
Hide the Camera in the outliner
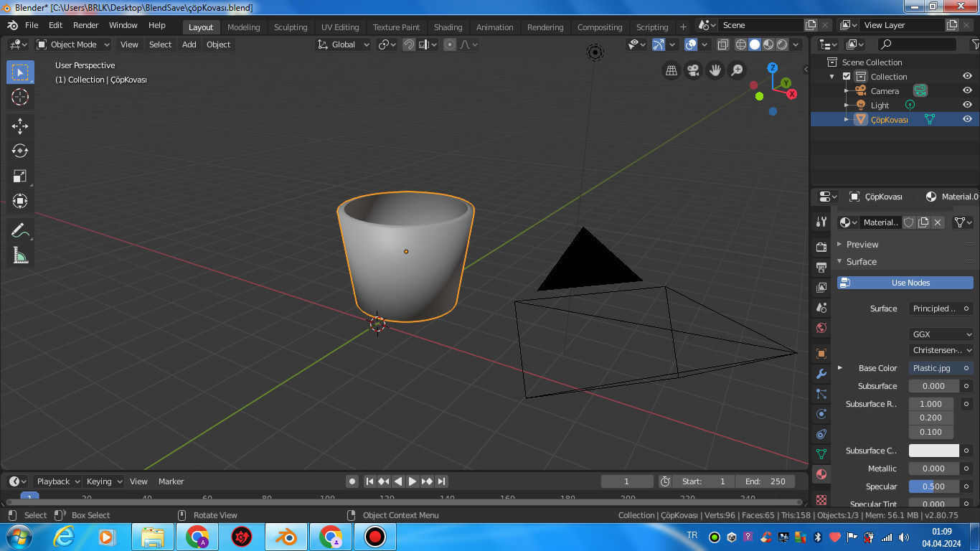click(967, 90)
